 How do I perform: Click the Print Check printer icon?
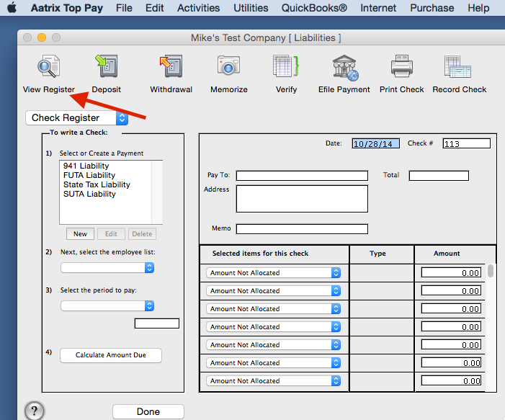[x=401, y=66]
